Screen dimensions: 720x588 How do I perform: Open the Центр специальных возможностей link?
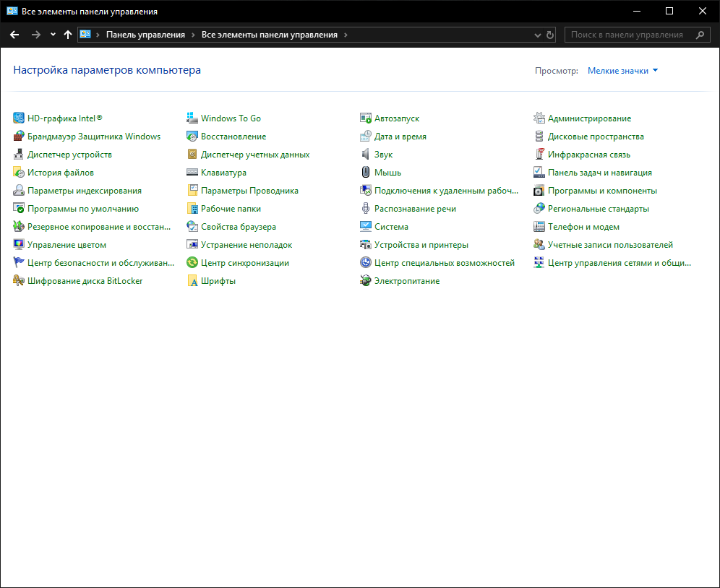click(x=445, y=262)
